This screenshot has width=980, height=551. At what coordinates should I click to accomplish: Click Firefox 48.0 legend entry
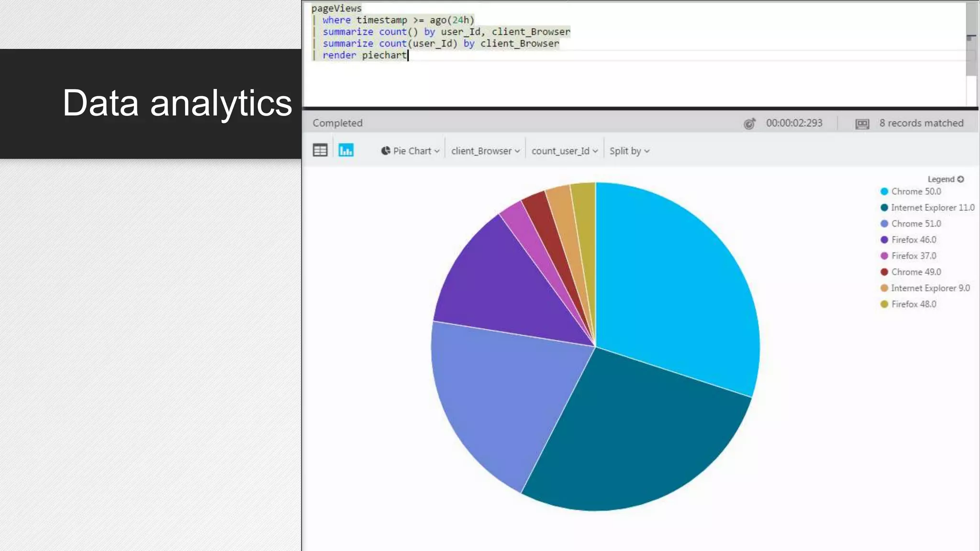(908, 304)
